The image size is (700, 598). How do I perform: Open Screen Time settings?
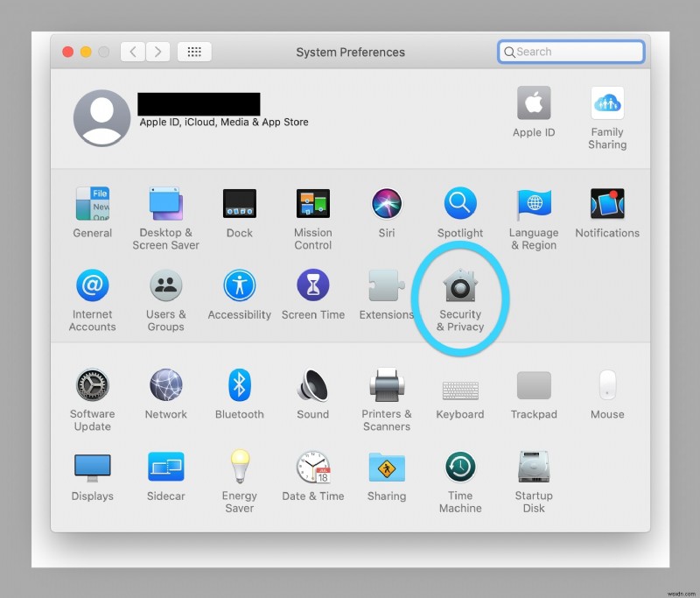[312, 286]
